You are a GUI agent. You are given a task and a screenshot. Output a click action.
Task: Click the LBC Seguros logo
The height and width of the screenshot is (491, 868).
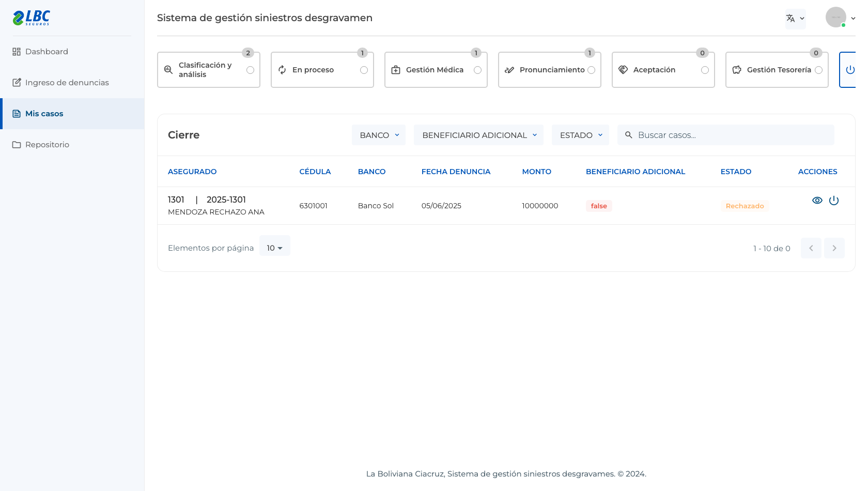pos(31,18)
